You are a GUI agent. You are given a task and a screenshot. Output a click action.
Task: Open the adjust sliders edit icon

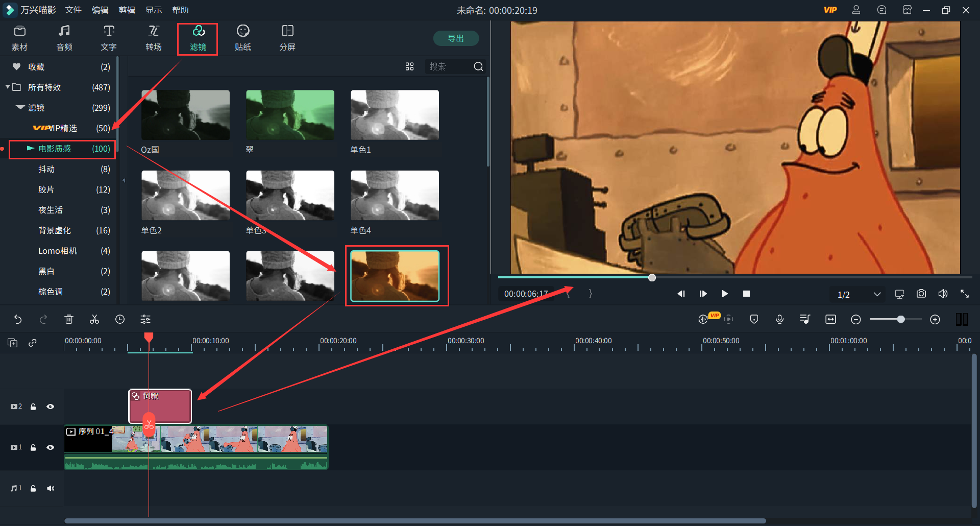click(145, 320)
